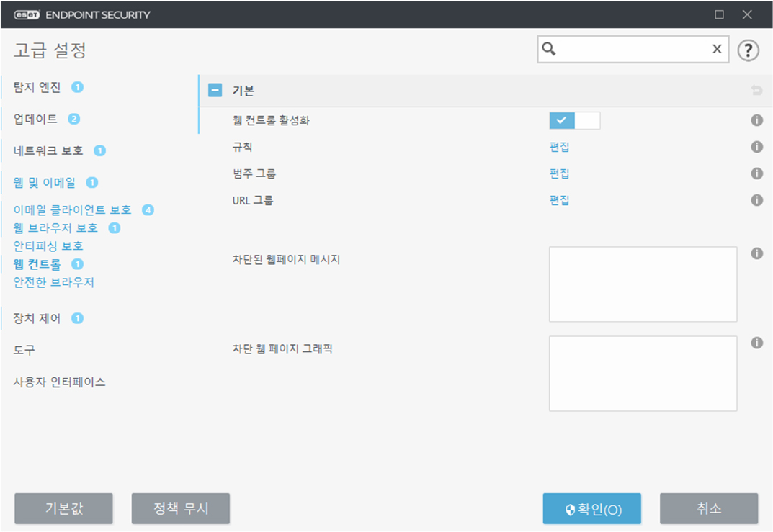Viewport: 773px width, 532px height.
Task: Click the search magnifier icon
Action: [549, 49]
